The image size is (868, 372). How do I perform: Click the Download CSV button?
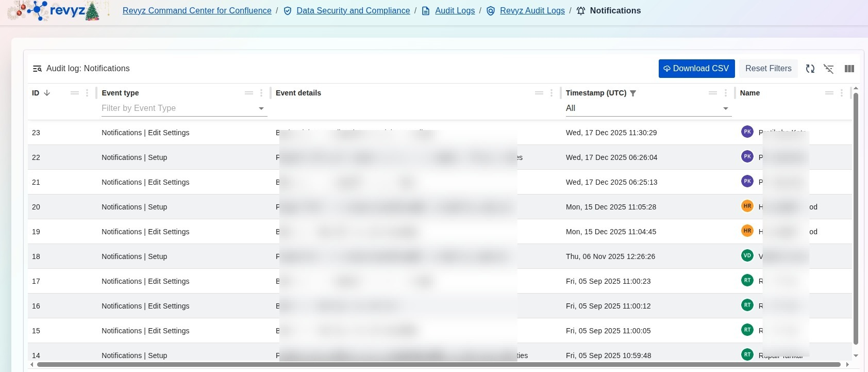(x=696, y=69)
